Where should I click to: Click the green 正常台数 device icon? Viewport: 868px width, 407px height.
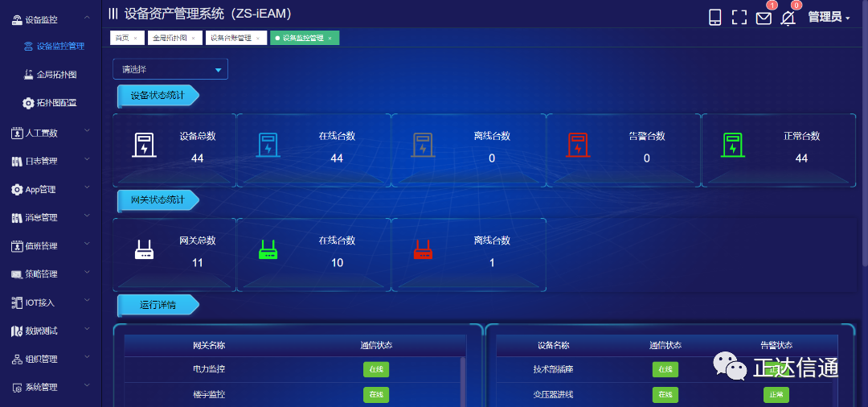pos(733,145)
